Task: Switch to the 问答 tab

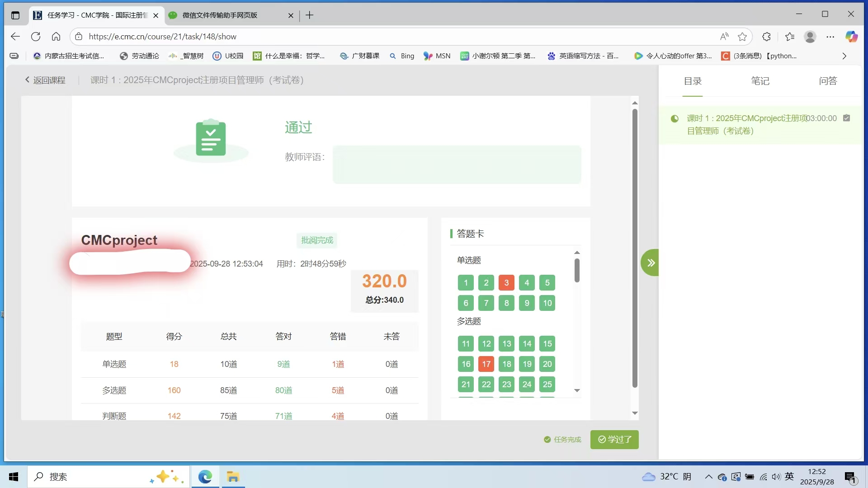Action: [828, 81]
